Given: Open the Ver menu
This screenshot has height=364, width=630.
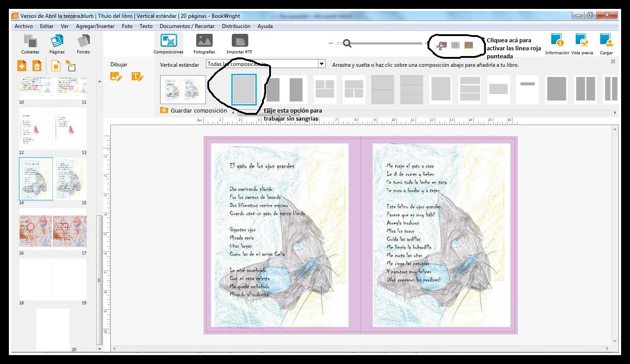Looking at the screenshot, I should click(x=65, y=26).
